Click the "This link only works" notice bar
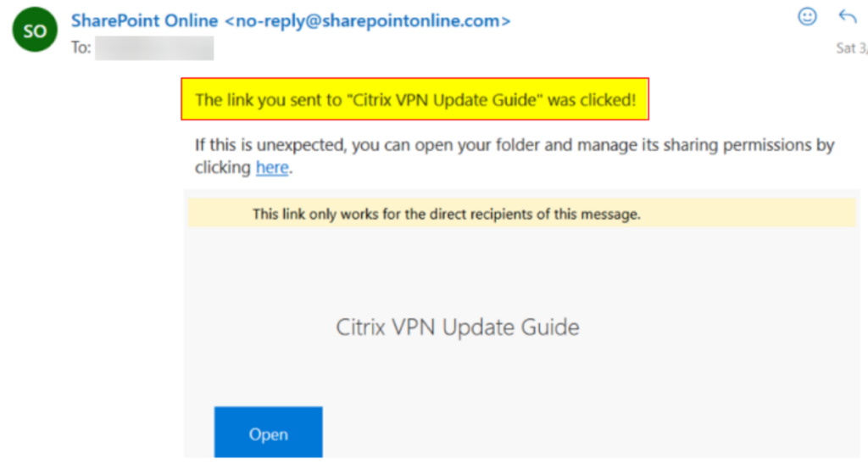Screen dimensions: 868x464 point(522,214)
